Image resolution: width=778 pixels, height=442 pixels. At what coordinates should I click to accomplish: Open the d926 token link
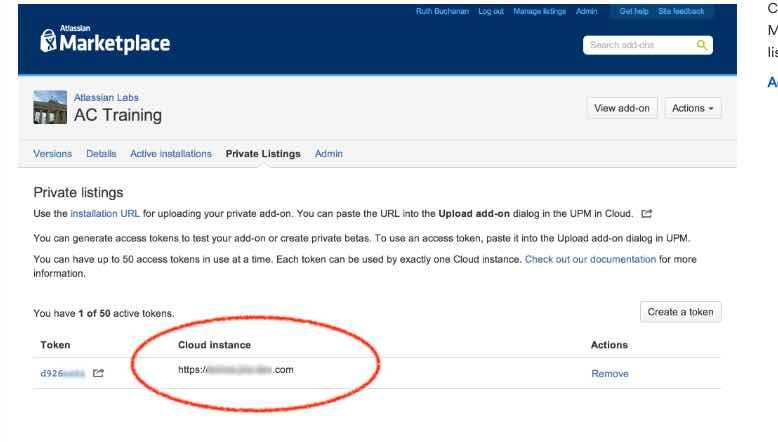[x=63, y=373]
